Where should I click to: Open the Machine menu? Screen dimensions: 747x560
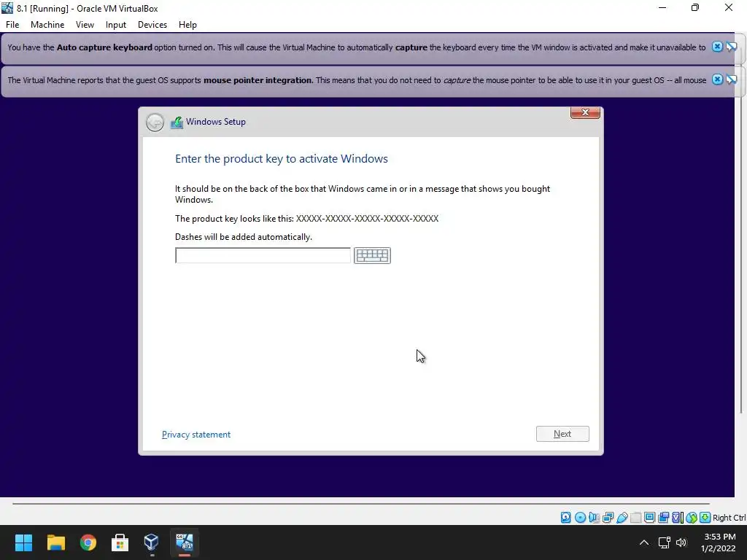coord(47,25)
